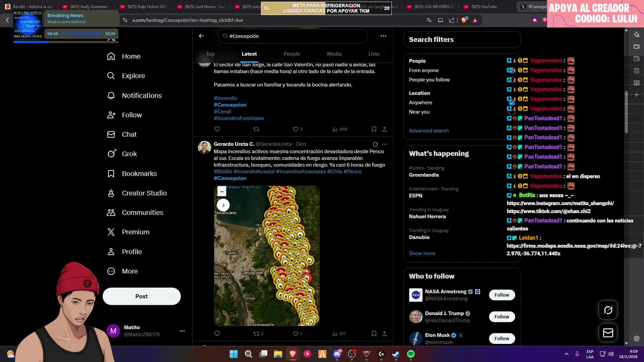Screen dimensions: 644x362
Task: Switch to the Top search tab
Action: tap(210, 54)
